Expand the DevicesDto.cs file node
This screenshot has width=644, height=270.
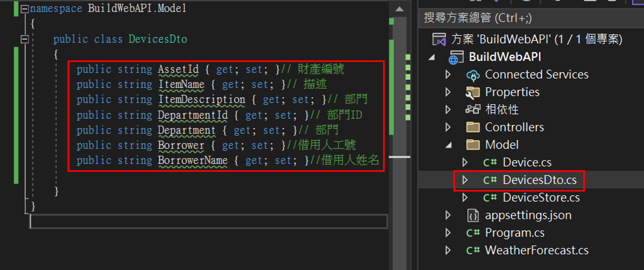pyautogui.click(x=465, y=180)
